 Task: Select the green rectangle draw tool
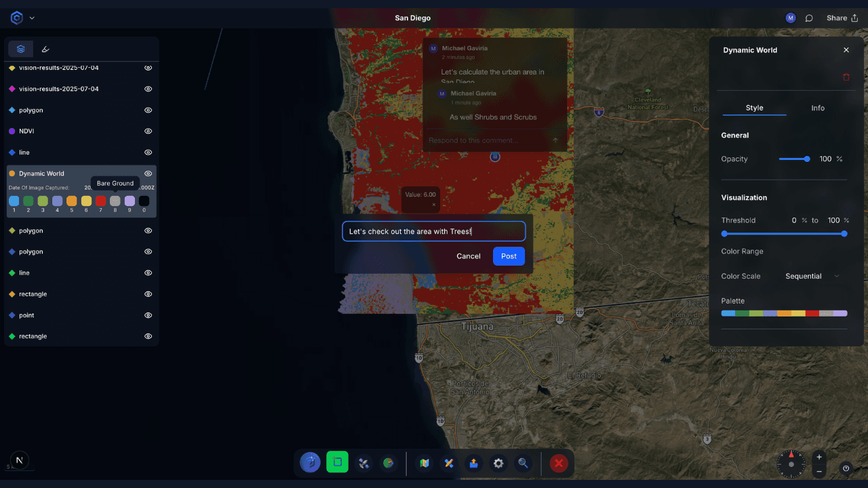coord(337,462)
